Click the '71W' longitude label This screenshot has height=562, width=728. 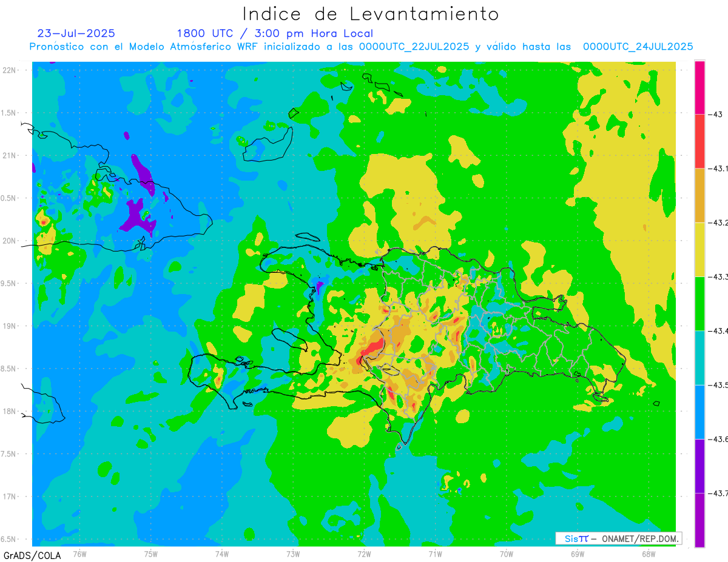pyautogui.click(x=435, y=554)
